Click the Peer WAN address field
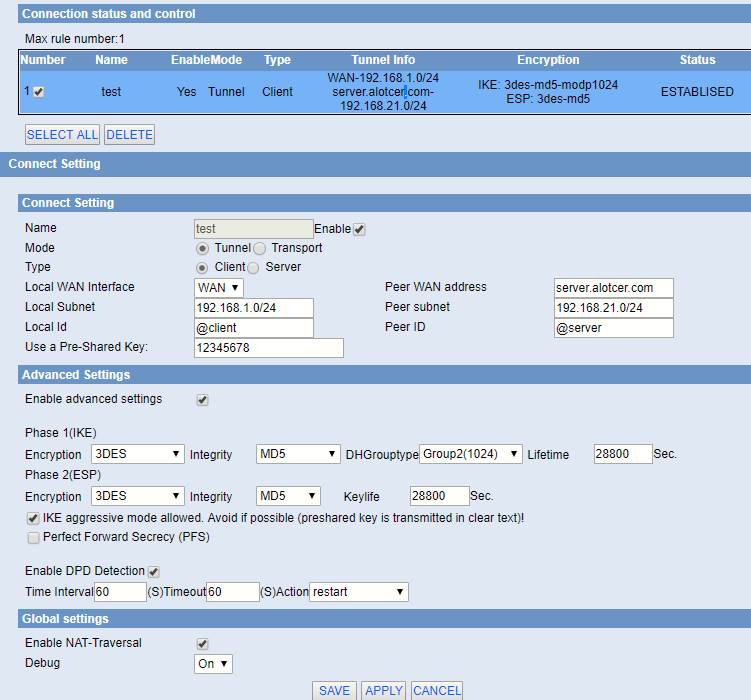This screenshot has height=700, width=751. coord(613,288)
